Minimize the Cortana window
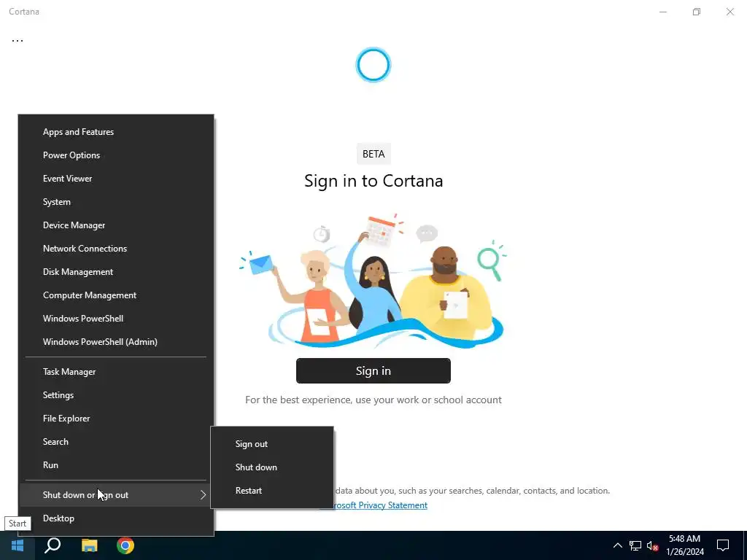The width and height of the screenshot is (747, 560). (x=663, y=12)
